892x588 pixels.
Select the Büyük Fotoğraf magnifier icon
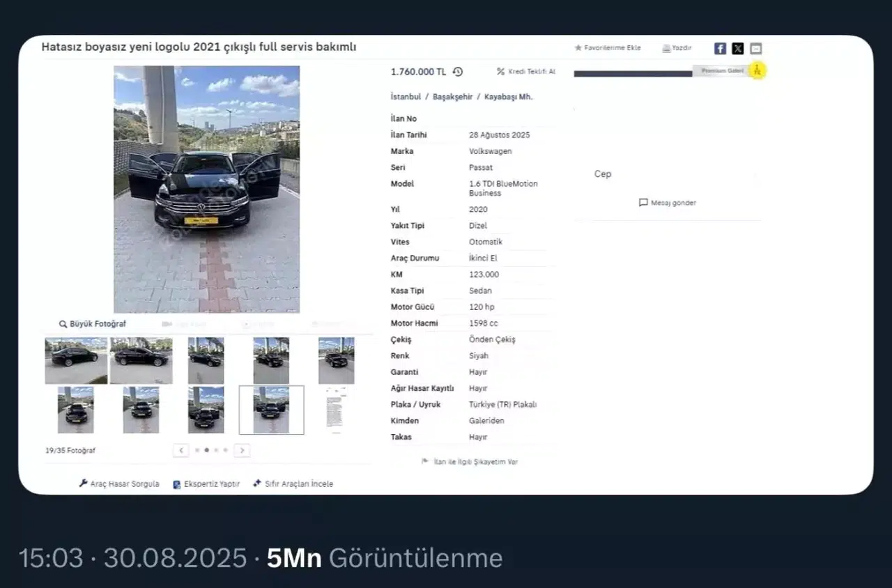click(63, 323)
